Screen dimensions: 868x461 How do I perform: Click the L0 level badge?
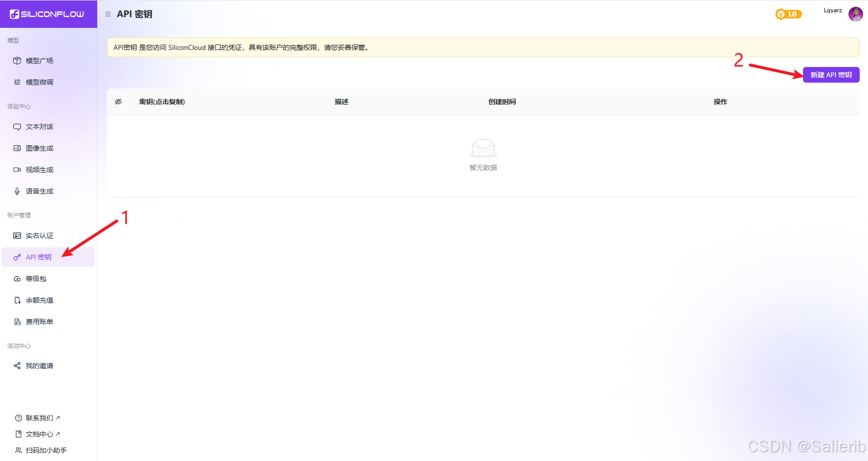coord(788,14)
